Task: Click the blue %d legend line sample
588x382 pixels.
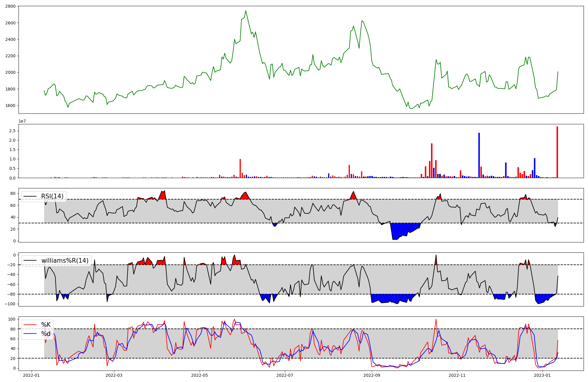Action: pyautogui.click(x=30, y=334)
